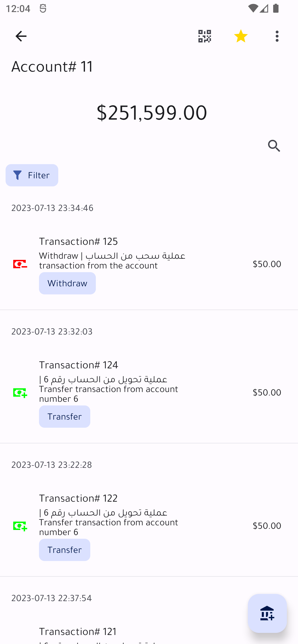This screenshot has width=298, height=644.
Task: Tap the back arrow icon
Action: pyautogui.click(x=21, y=36)
